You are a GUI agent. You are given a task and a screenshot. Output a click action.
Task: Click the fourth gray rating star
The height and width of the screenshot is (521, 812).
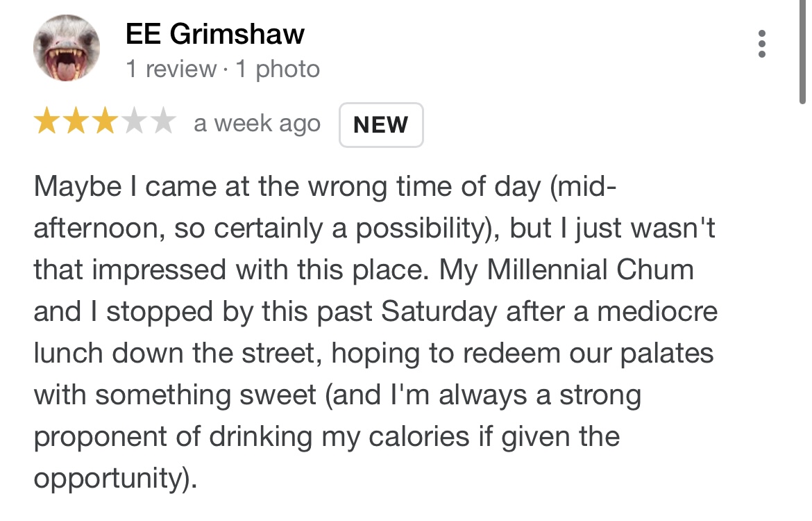point(134,123)
